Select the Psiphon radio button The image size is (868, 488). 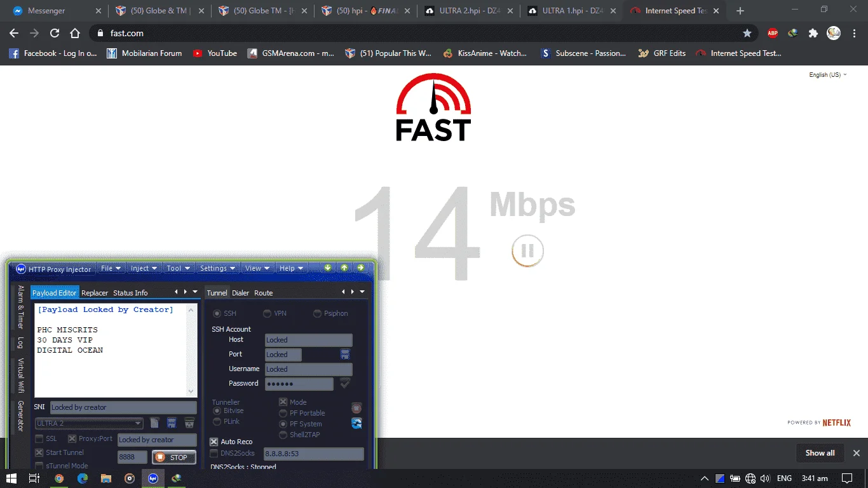click(x=318, y=313)
